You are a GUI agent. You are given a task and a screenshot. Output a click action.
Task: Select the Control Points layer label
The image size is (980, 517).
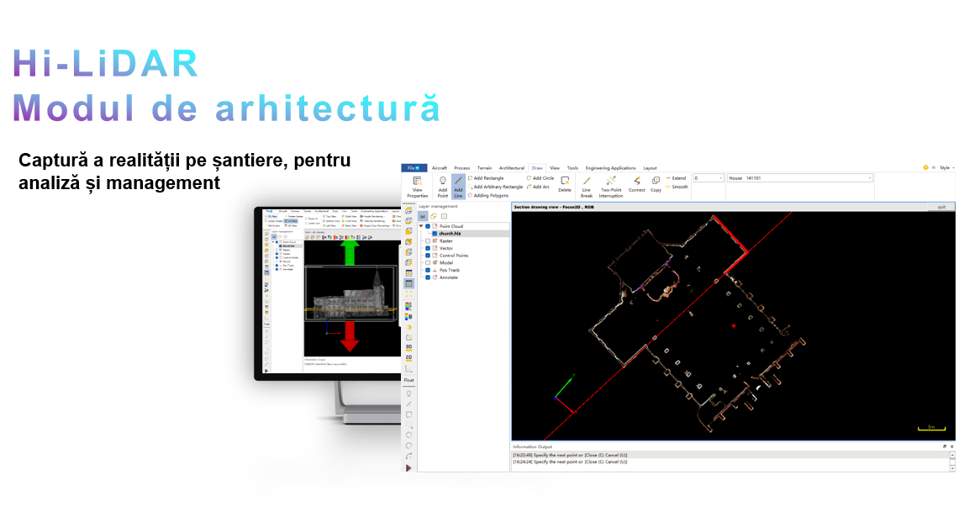[x=454, y=256]
